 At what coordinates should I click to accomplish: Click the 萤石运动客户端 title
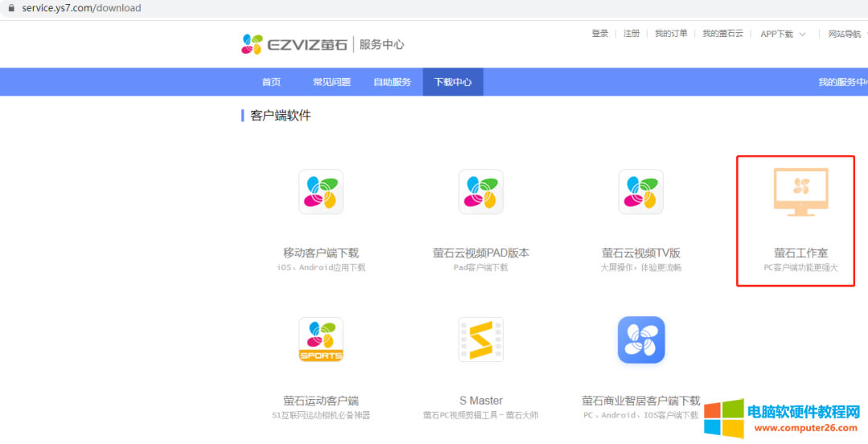(321, 401)
